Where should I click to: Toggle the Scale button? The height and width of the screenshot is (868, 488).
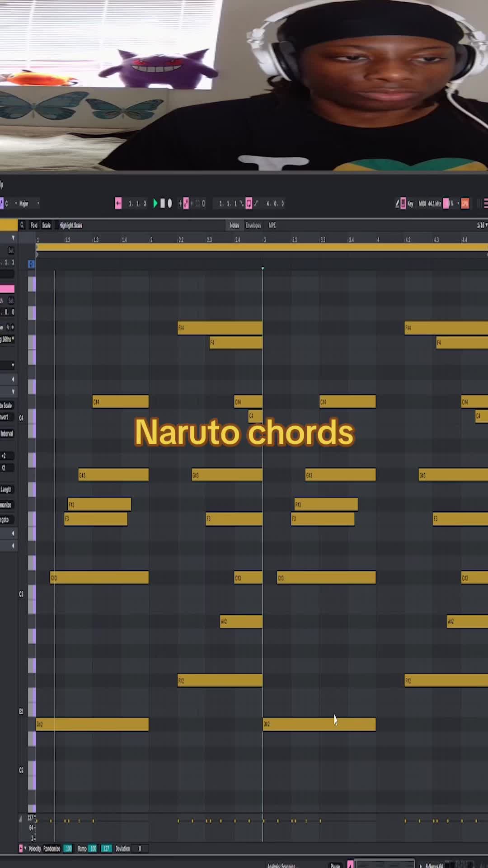pyautogui.click(x=46, y=225)
